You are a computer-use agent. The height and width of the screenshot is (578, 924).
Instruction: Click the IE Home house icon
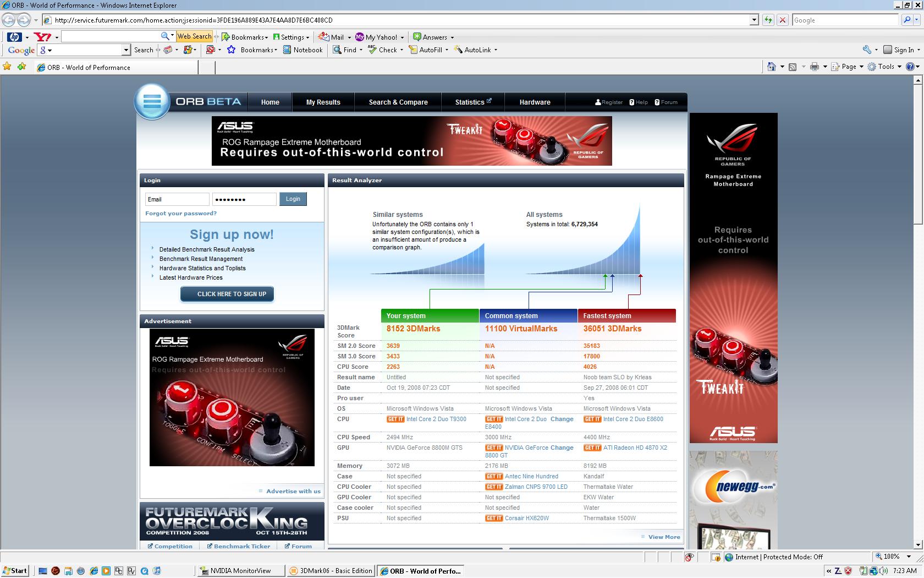tap(772, 67)
